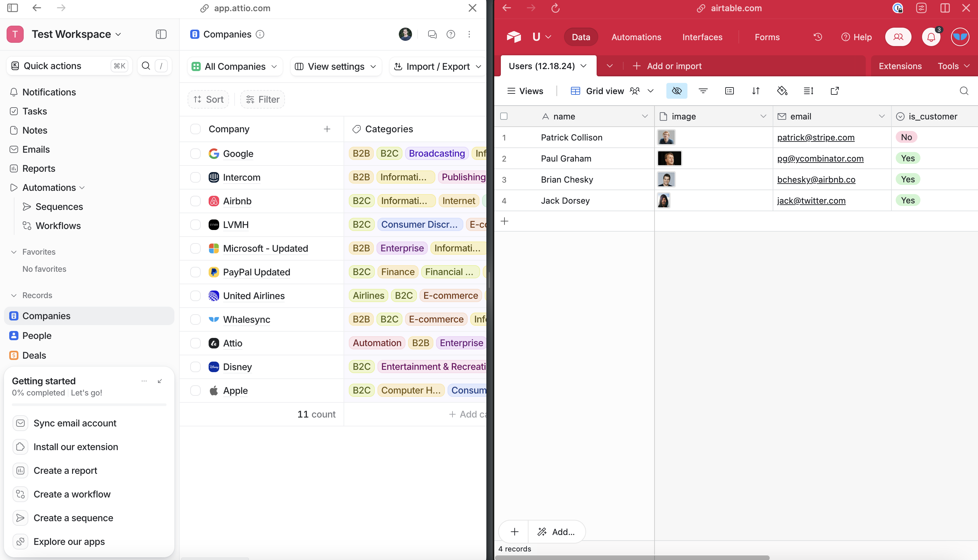The width and height of the screenshot is (978, 560).
Task: Minimize the Getting started panel
Action: pos(160,381)
